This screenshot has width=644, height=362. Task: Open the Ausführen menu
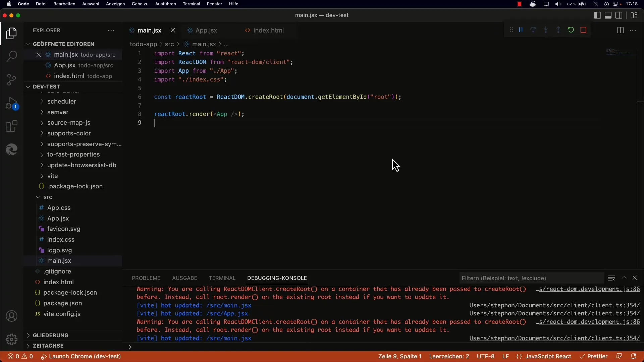165,4
